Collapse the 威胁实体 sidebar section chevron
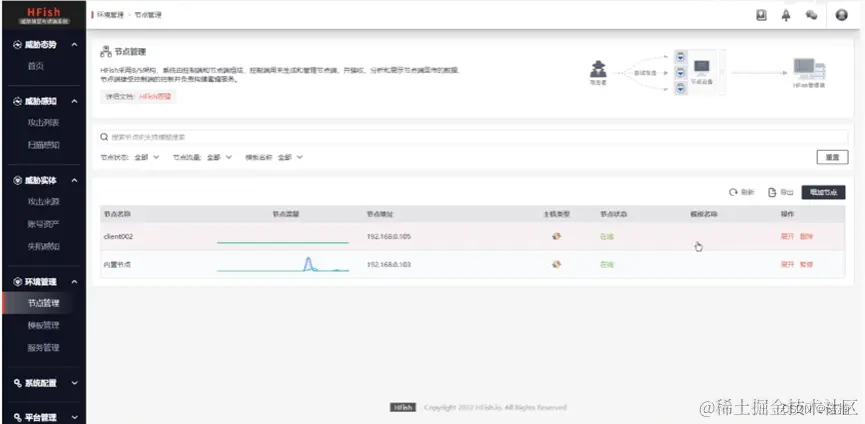 point(75,180)
